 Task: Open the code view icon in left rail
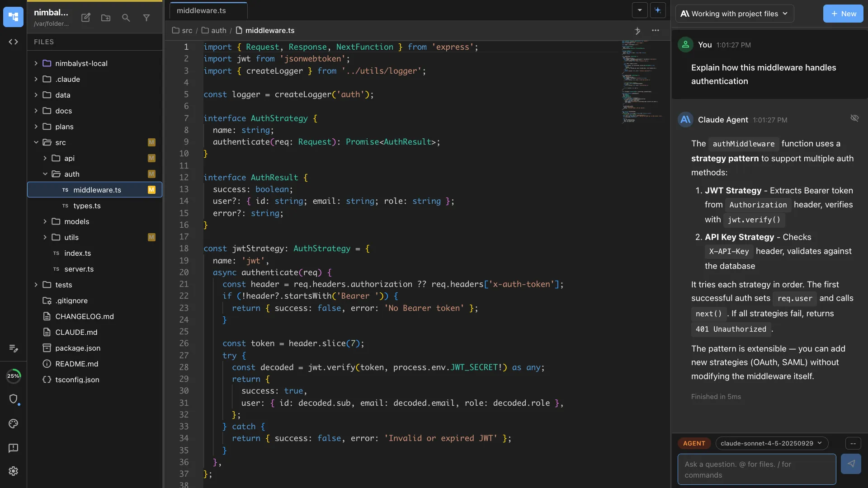(13, 42)
